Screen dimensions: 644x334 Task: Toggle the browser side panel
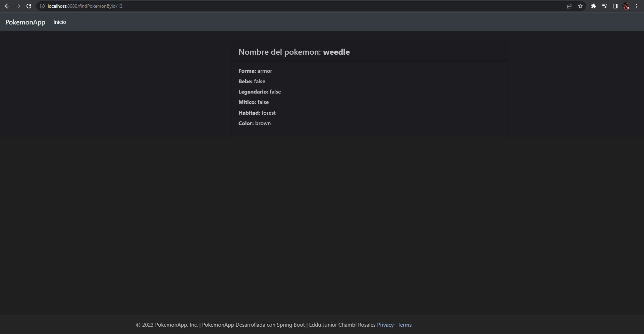tap(615, 6)
